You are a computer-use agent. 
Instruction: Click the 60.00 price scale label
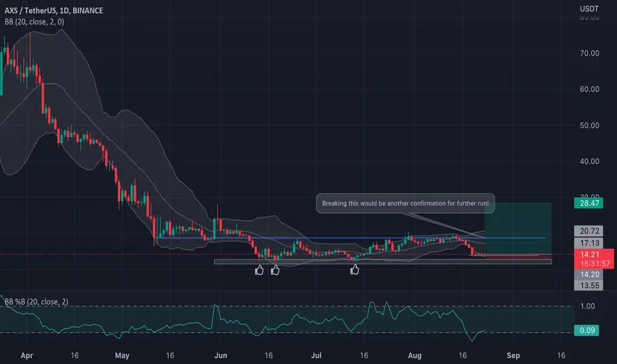coord(589,89)
